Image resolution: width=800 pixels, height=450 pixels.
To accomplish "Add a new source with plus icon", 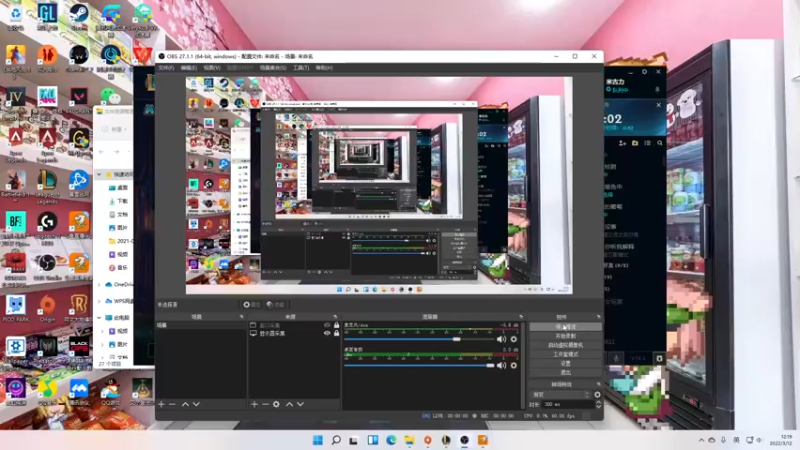I will click(x=254, y=404).
